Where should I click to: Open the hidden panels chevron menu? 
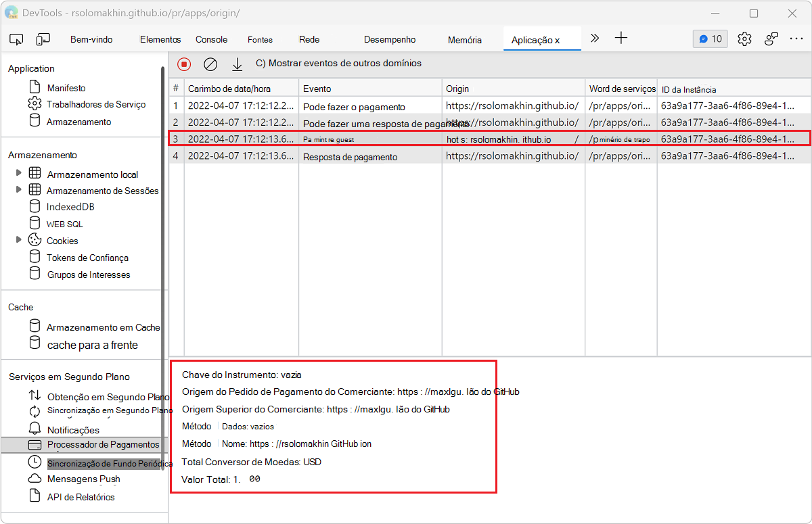pos(594,39)
